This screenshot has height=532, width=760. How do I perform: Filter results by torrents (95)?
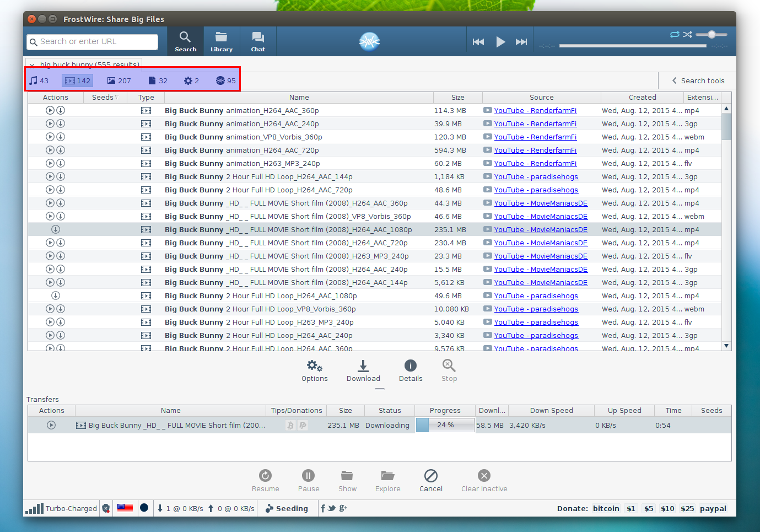pyautogui.click(x=225, y=80)
